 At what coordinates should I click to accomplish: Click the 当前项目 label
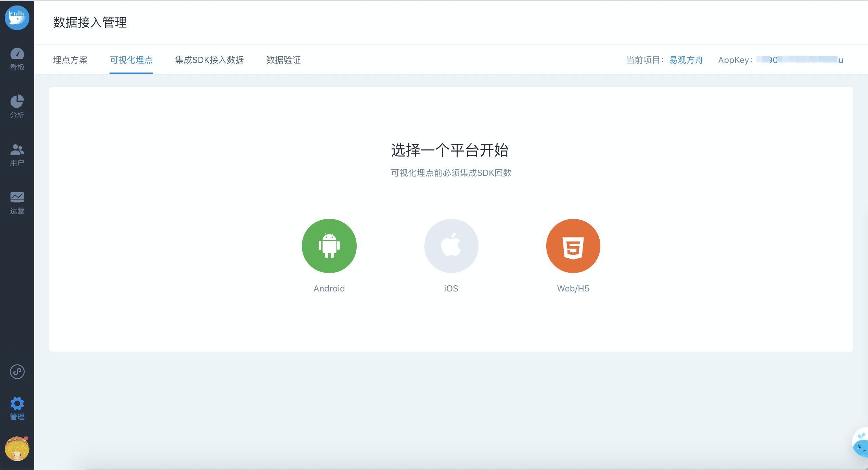click(x=645, y=60)
